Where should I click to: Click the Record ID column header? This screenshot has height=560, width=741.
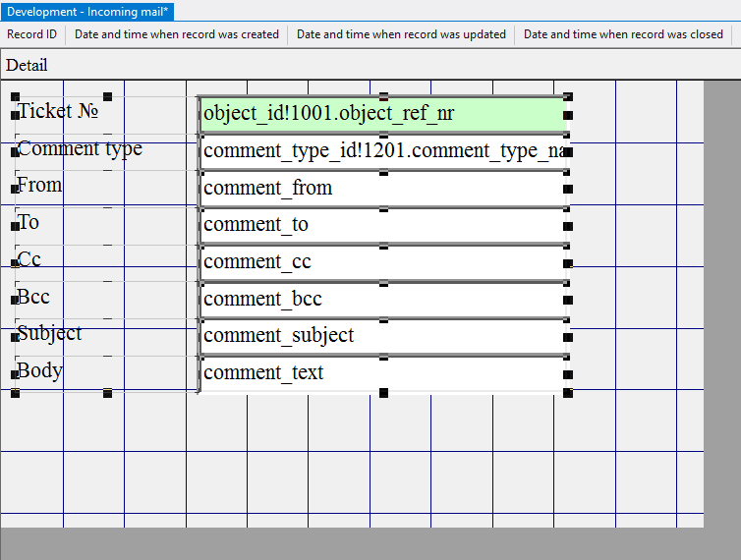[x=32, y=34]
